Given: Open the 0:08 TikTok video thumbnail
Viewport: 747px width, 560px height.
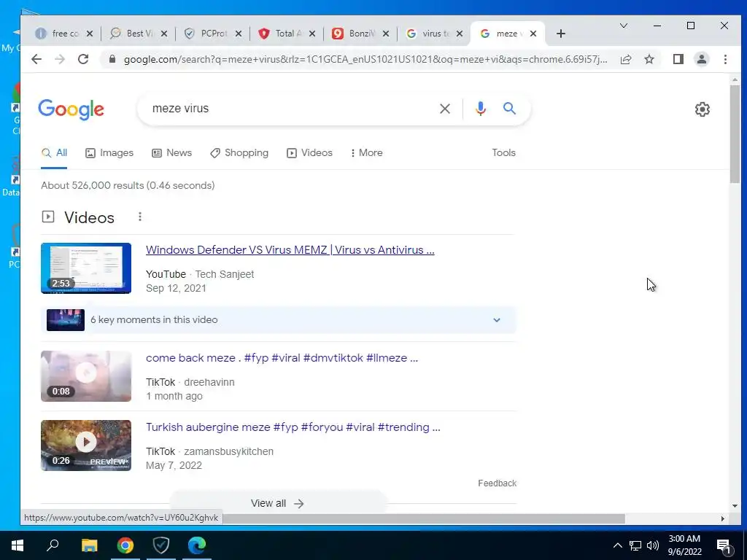Looking at the screenshot, I should click(x=86, y=376).
